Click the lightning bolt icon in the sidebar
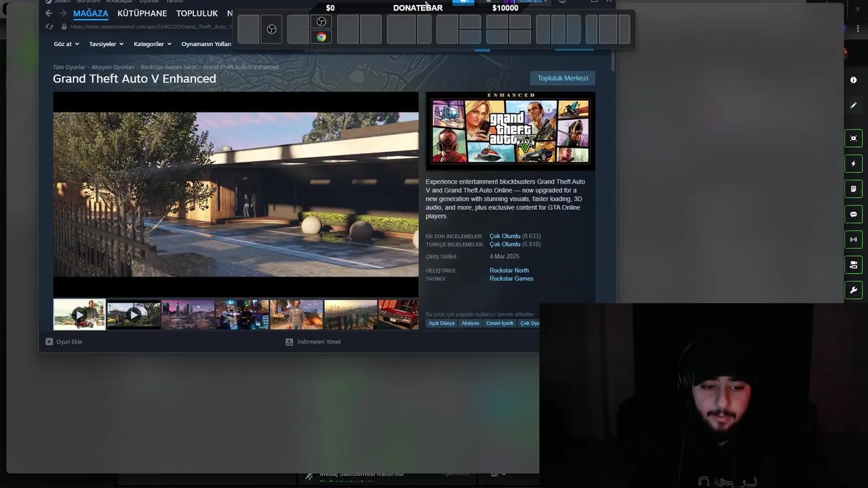 (853, 163)
